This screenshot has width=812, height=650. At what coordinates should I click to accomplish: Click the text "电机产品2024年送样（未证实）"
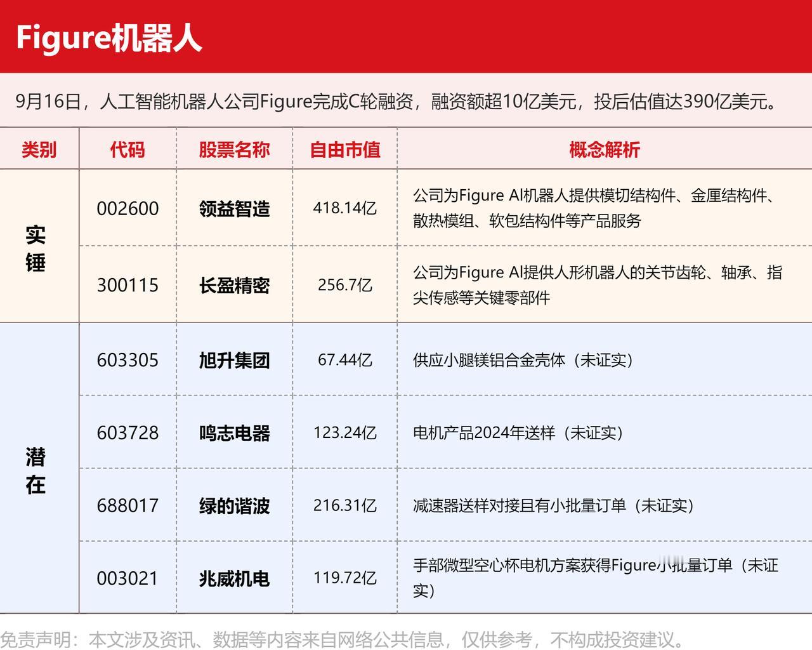pyautogui.click(x=519, y=433)
